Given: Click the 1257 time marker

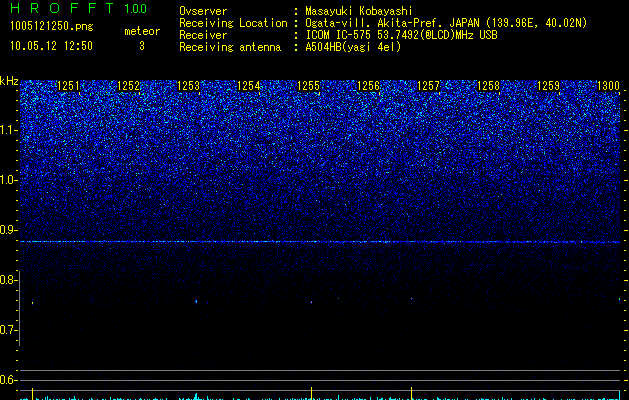Looking at the screenshot, I should [428, 85].
